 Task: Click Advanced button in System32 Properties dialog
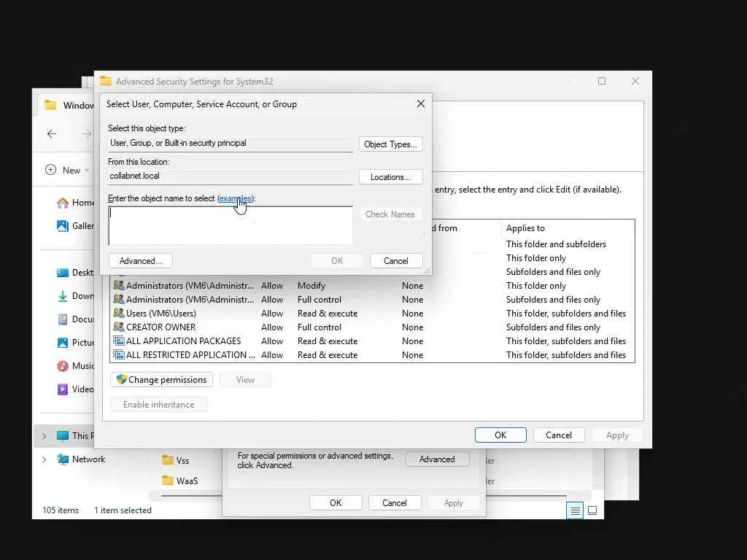(x=437, y=459)
